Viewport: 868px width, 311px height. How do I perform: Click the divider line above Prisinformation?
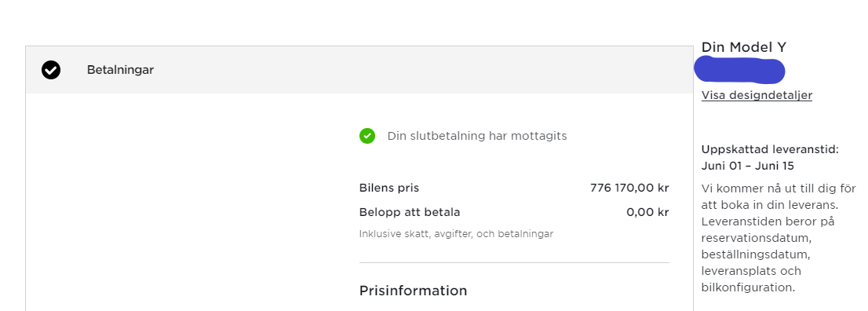coord(514,262)
